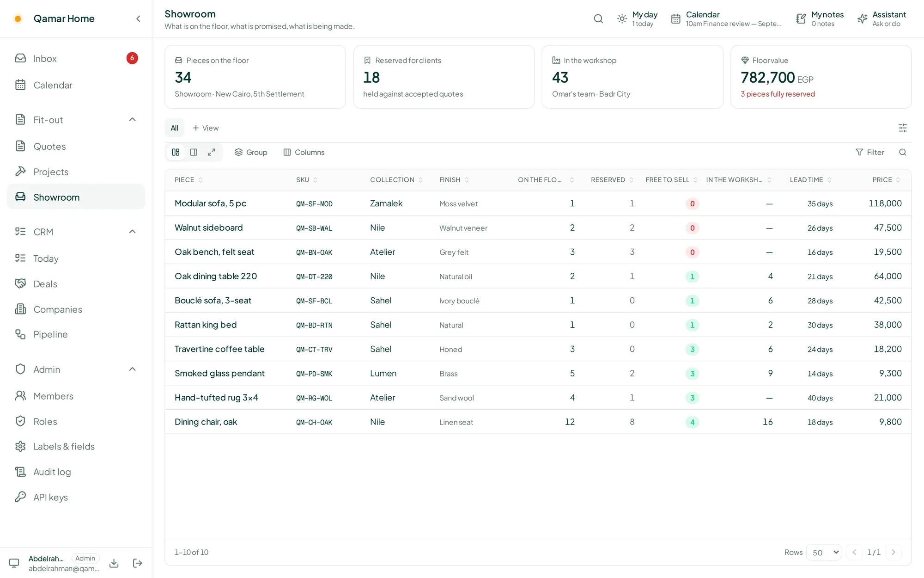Image resolution: width=924 pixels, height=578 pixels.
Task: Click the sign out icon
Action: click(x=137, y=563)
